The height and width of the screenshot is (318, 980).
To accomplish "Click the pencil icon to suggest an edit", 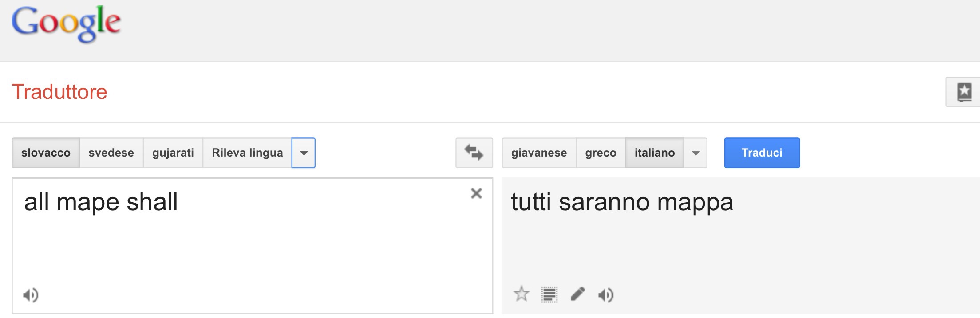I will [577, 294].
